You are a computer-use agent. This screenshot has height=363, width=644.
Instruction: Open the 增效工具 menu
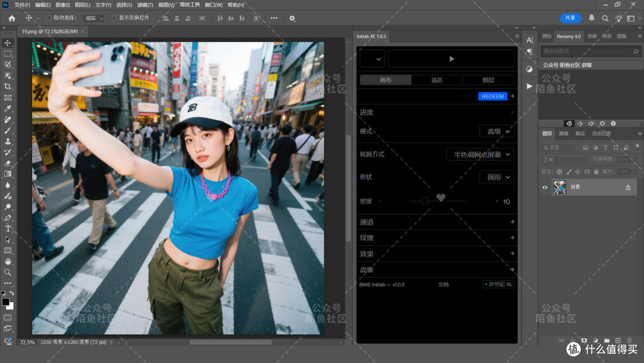point(190,5)
